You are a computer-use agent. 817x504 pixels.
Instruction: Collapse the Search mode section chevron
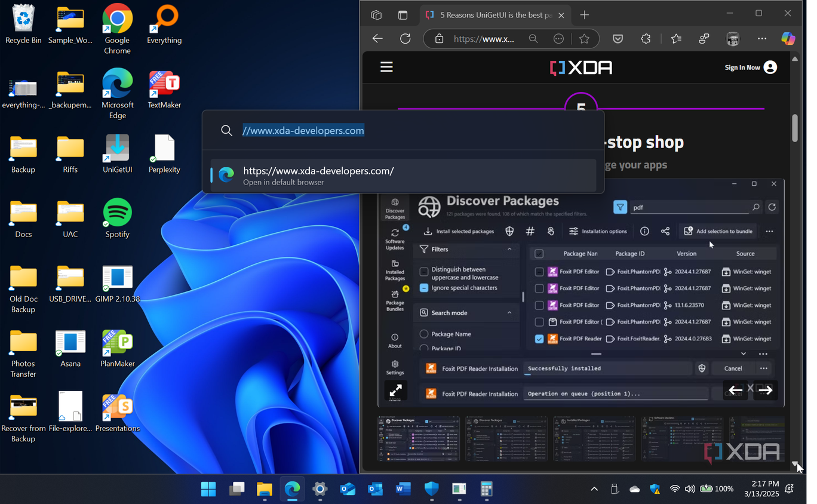(x=509, y=312)
